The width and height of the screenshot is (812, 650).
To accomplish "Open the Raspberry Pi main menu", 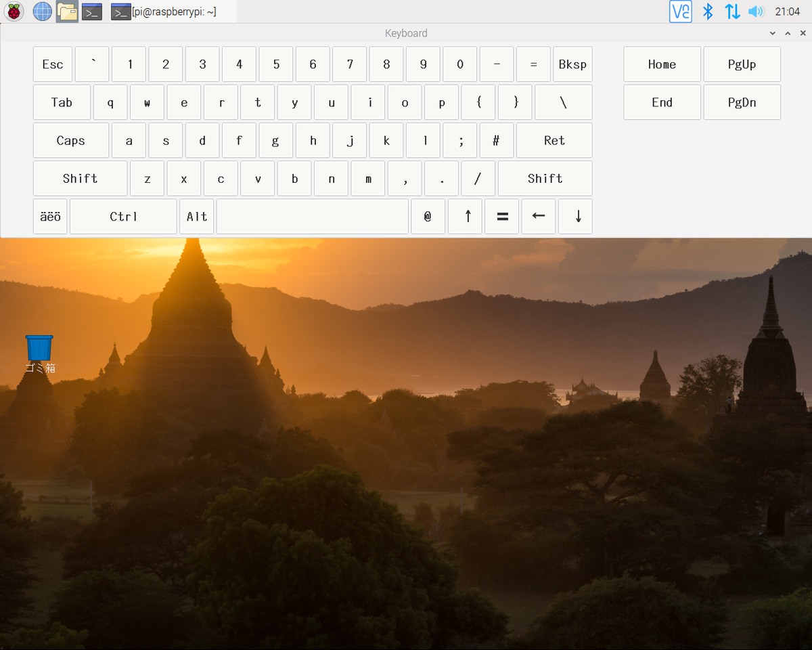I will [14, 11].
